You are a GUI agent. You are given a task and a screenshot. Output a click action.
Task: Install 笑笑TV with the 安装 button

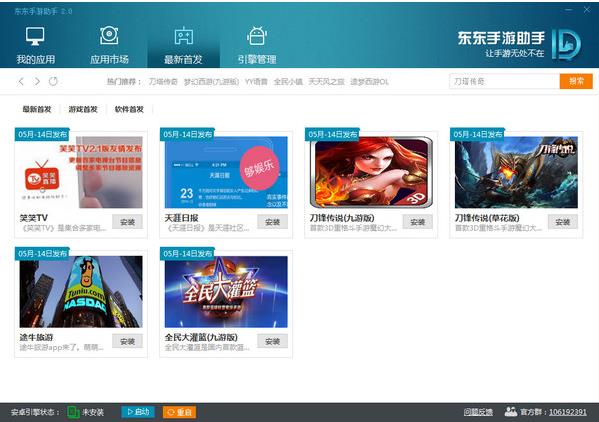click(x=127, y=222)
